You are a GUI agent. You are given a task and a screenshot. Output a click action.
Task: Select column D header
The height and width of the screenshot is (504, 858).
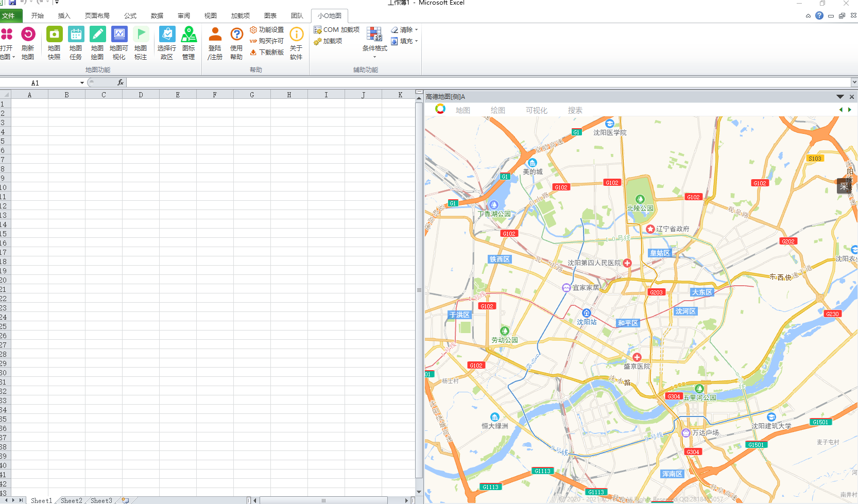pyautogui.click(x=141, y=95)
